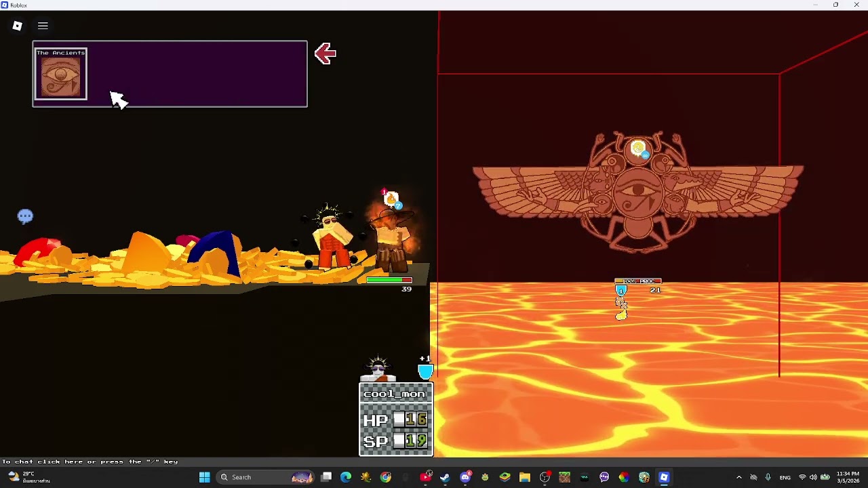Select the character wearing red pants

(332, 239)
